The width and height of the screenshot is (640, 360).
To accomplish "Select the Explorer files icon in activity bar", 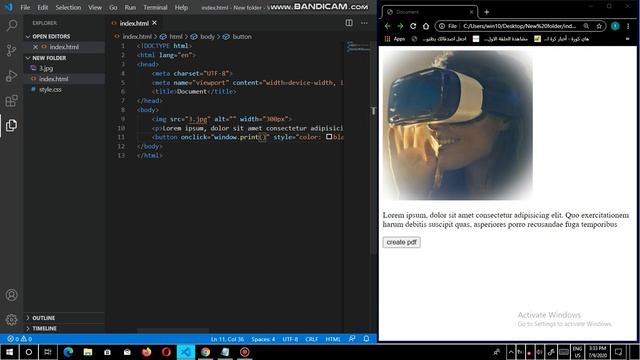I will [x=11, y=125].
